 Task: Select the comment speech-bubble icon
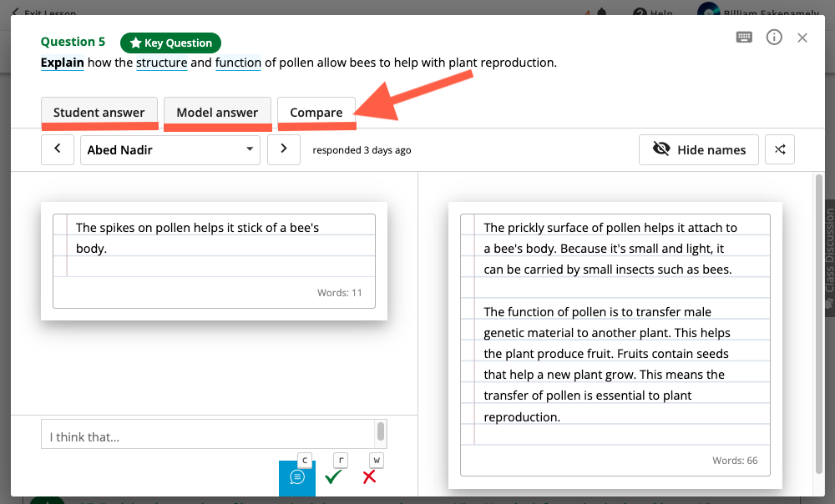click(x=297, y=478)
